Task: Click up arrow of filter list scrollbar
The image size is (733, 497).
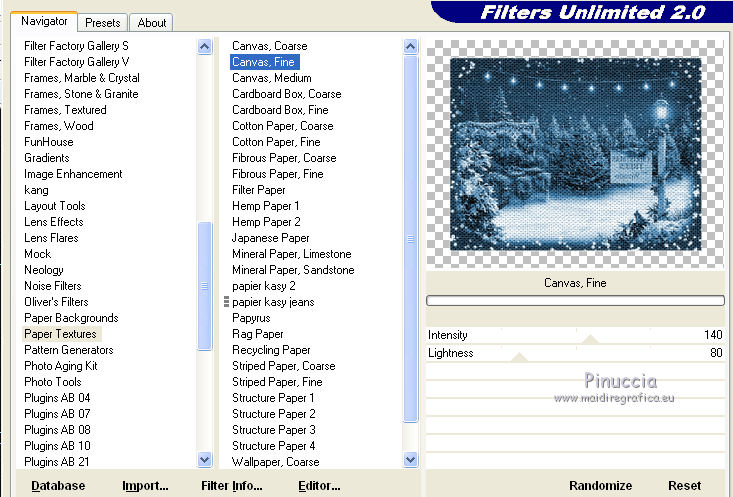Action: click(410, 46)
